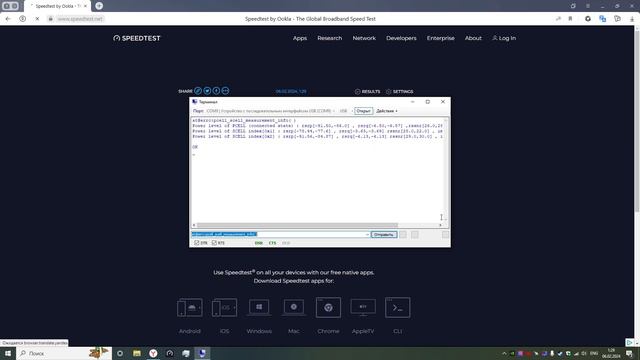Image resolution: width=640 pixels, height=360 pixels.
Task: Open the Research navigation menu
Action: pos(329,38)
